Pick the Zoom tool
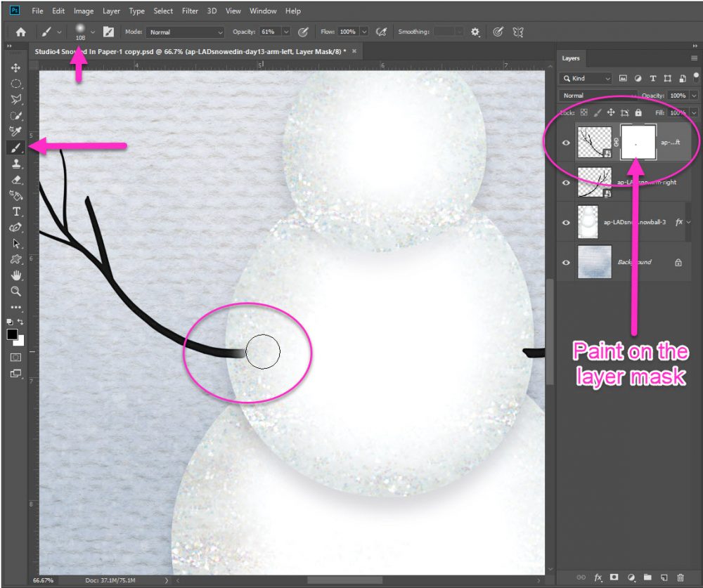Viewport: 703px width, 588px height. click(x=15, y=291)
